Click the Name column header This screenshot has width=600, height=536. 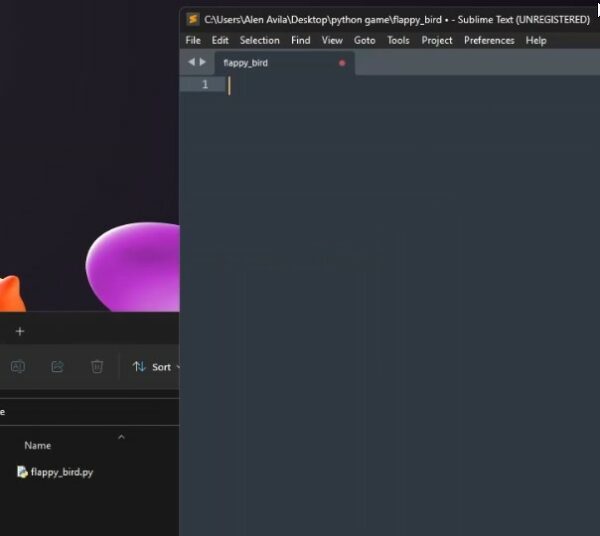tap(38, 445)
